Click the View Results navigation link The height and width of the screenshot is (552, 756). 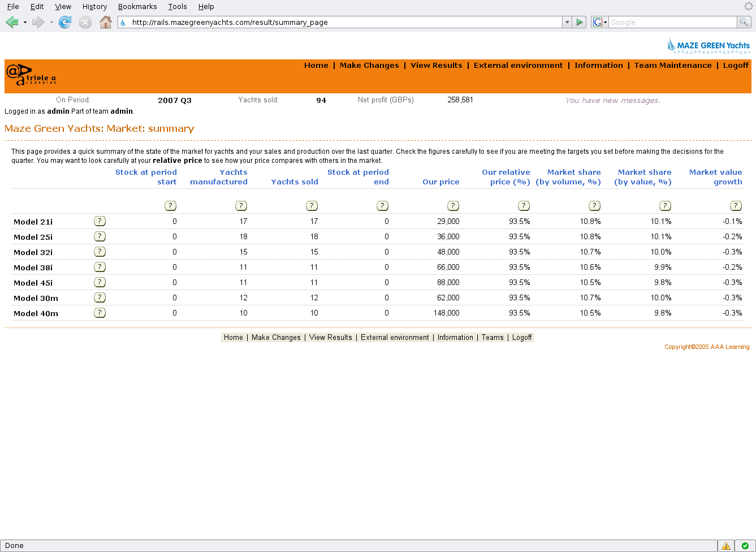pos(436,65)
